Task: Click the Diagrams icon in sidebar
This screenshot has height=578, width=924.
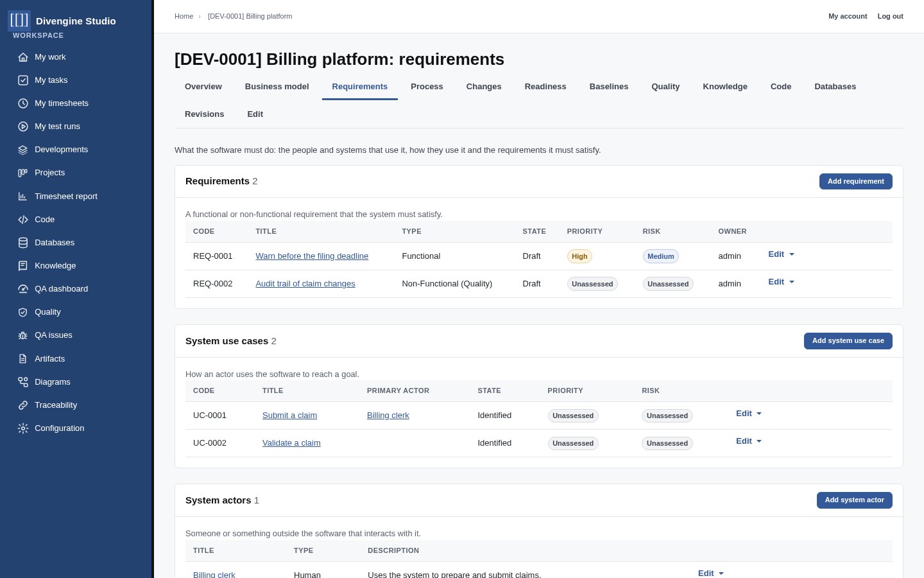Action: [23, 382]
